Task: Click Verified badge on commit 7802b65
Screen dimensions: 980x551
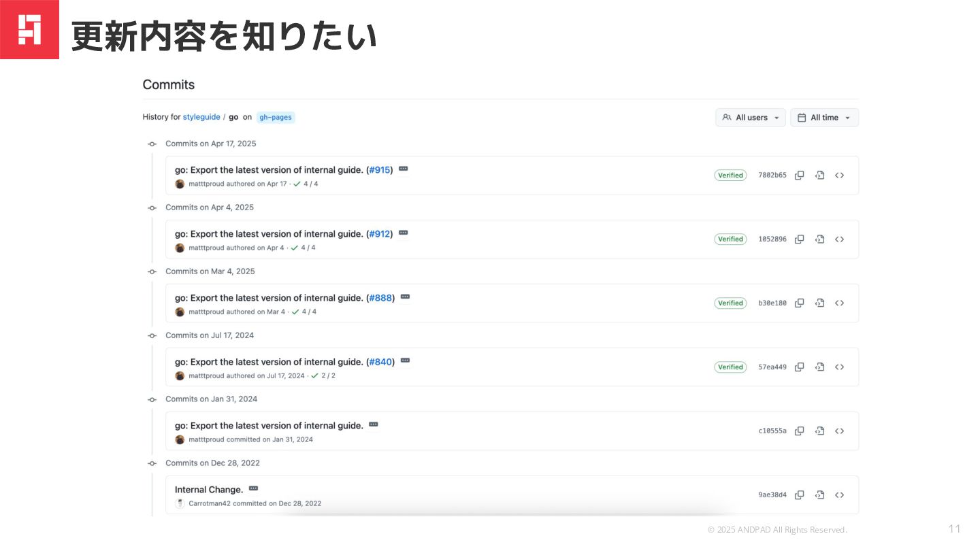Action: [730, 176]
